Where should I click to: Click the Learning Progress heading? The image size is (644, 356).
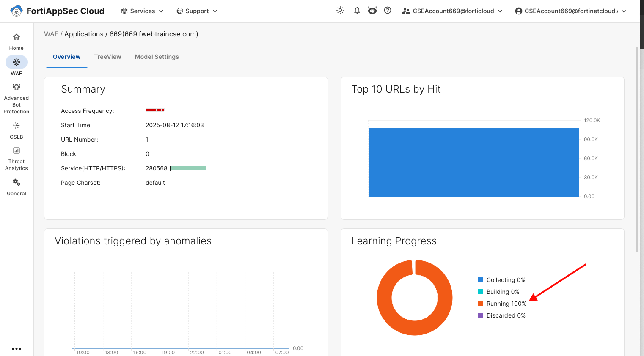tap(394, 241)
